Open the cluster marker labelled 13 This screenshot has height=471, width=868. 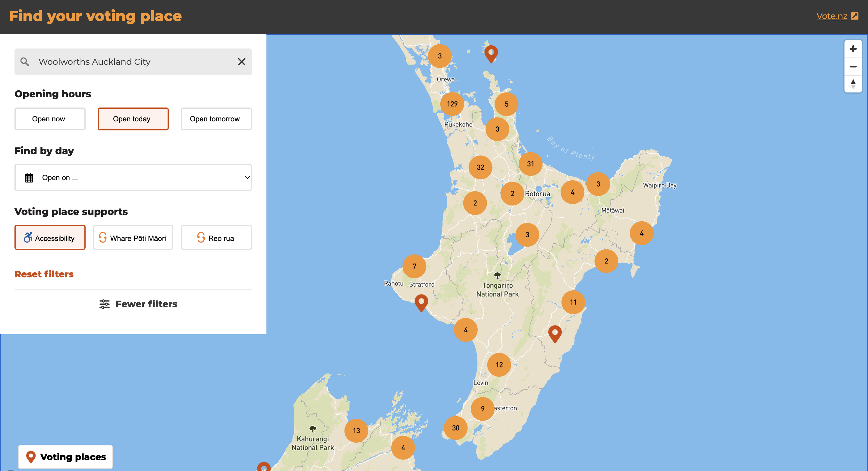click(357, 431)
